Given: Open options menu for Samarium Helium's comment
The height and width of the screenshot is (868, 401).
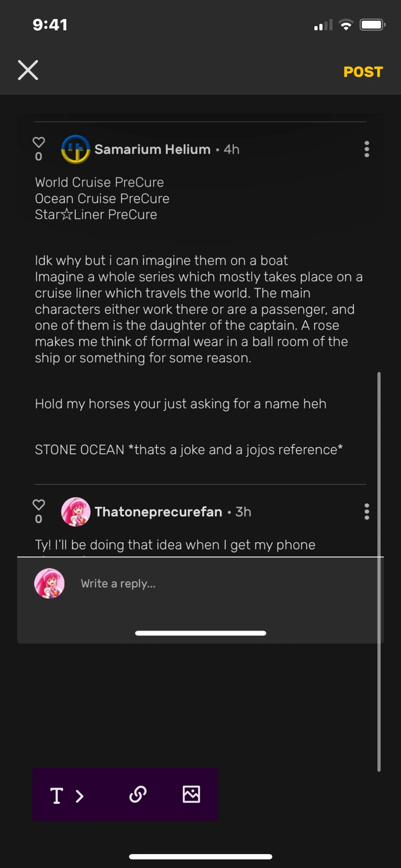Looking at the screenshot, I should coord(366,149).
